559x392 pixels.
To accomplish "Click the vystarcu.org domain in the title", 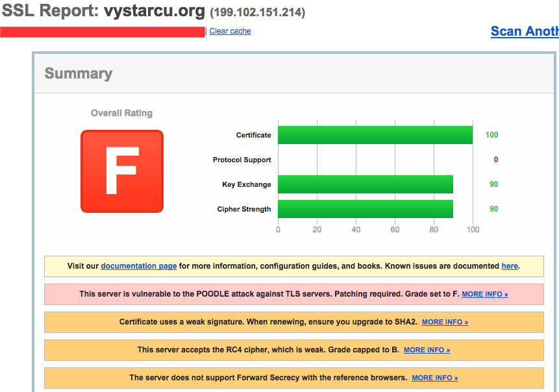I will pyautogui.click(x=155, y=10).
